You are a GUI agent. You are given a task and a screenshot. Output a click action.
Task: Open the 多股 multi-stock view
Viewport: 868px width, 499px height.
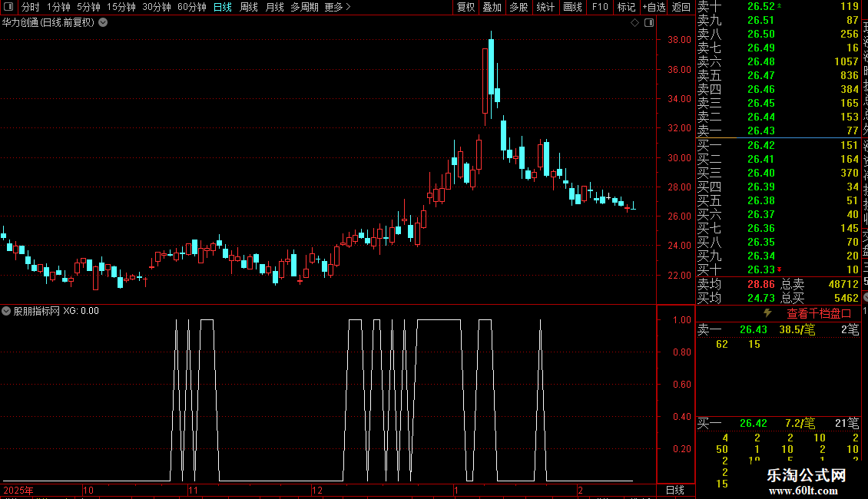(518, 7)
